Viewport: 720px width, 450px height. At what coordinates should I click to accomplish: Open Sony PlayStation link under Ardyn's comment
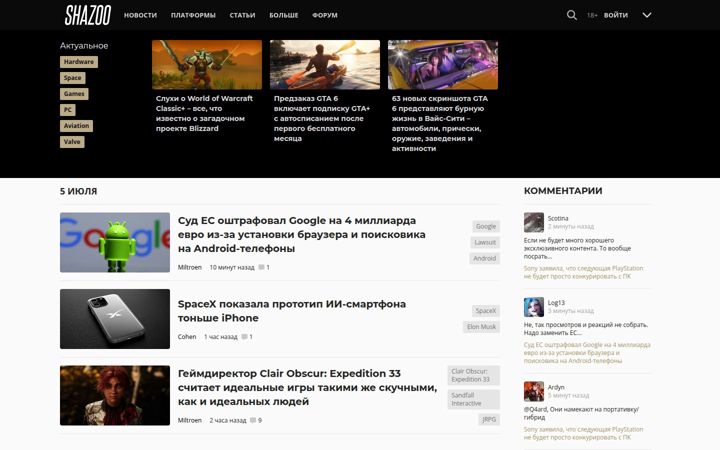point(584,433)
